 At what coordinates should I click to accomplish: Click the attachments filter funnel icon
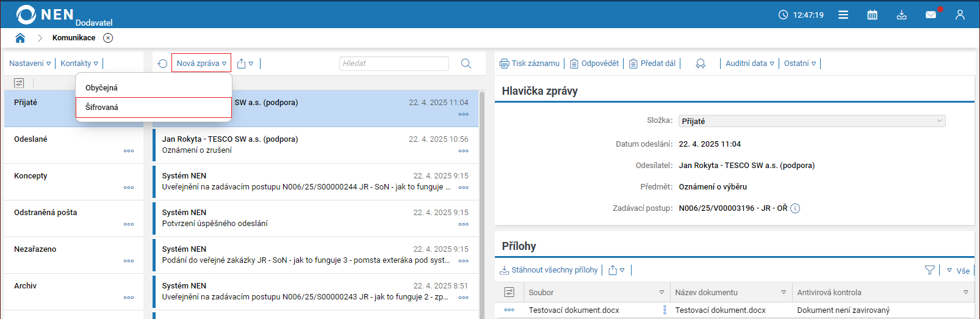coord(930,270)
